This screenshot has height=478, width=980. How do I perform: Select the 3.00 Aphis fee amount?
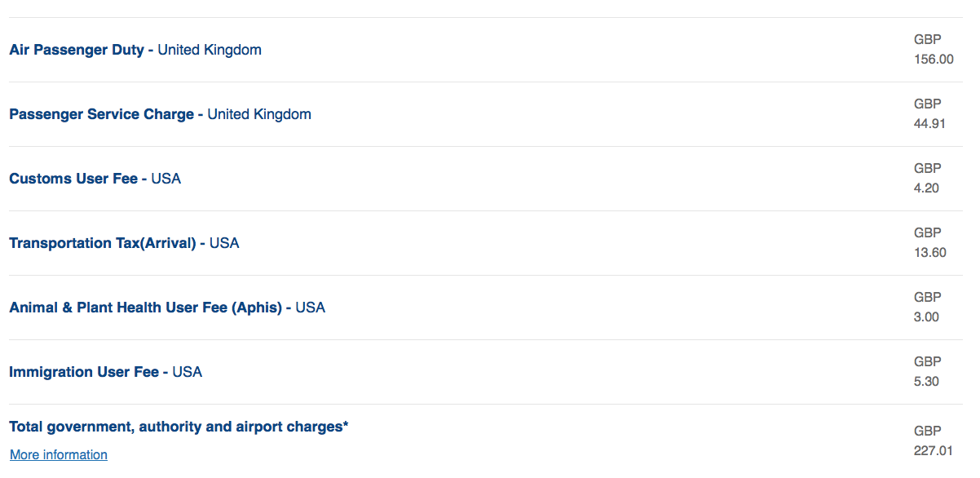click(x=926, y=317)
